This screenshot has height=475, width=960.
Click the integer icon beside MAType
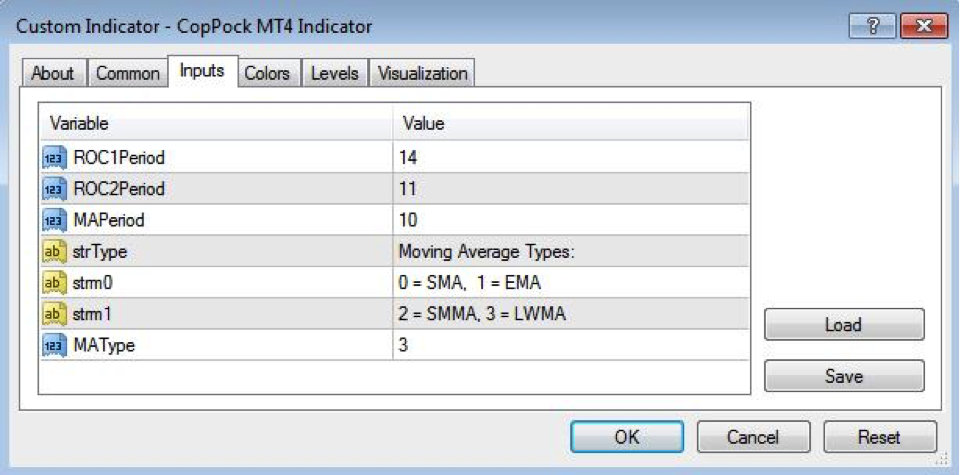point(54,345)
